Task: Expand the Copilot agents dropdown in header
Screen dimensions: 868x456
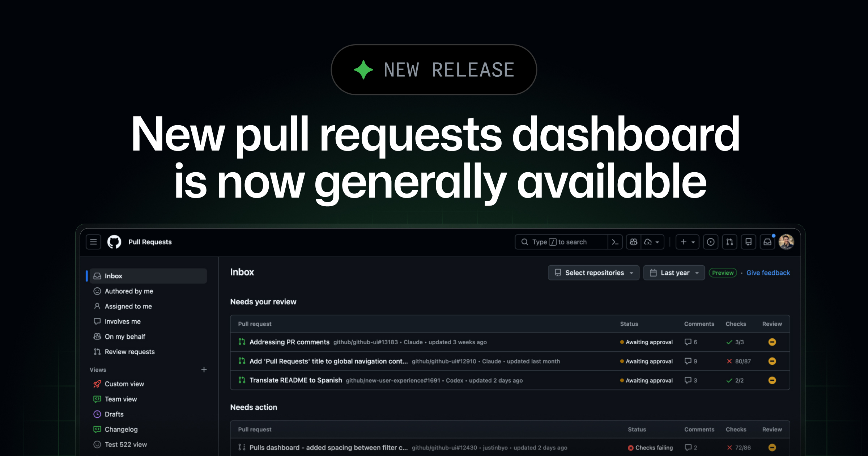Action: [x=652, y=242]
